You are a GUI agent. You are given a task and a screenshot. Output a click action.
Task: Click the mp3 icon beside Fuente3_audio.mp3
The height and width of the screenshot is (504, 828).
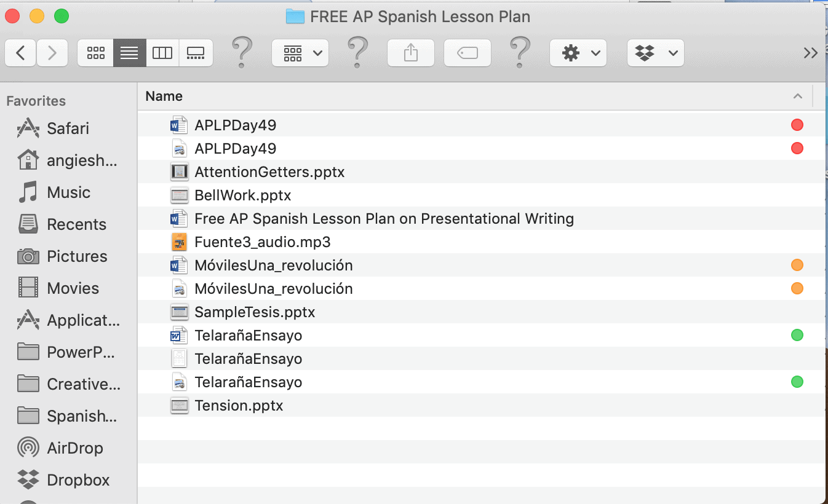[179, 242]
